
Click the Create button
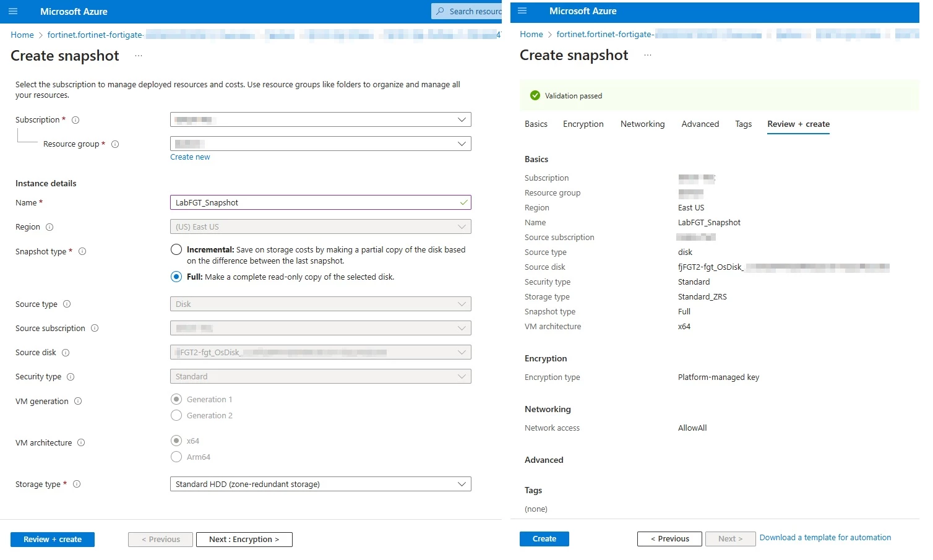(x=544, y=539)
